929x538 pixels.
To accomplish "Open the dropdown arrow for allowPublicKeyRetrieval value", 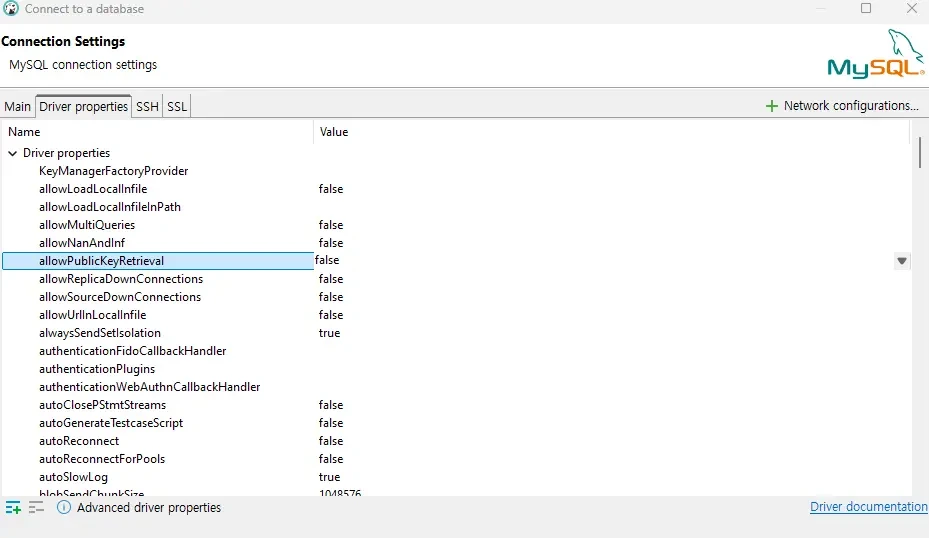I will click(902, 261).
